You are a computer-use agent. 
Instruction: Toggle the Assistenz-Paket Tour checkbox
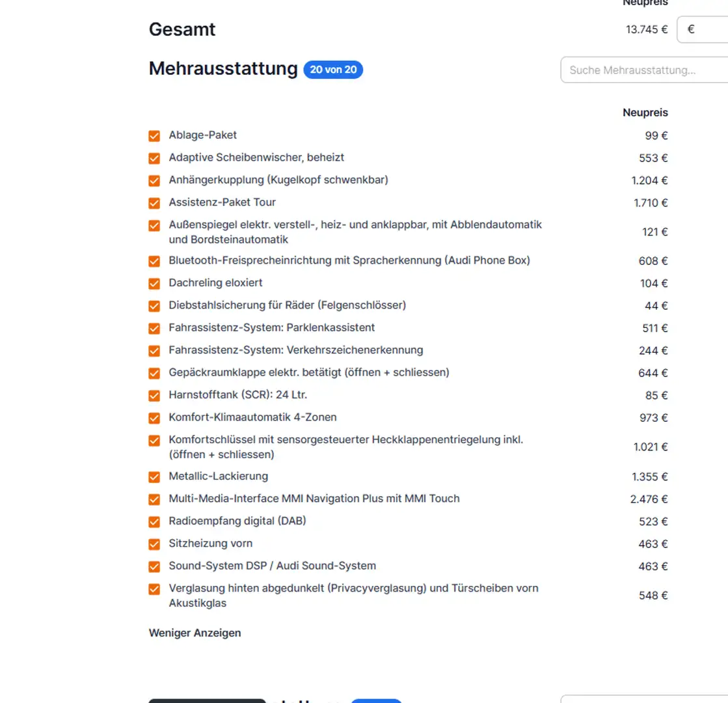click(154, 203)
